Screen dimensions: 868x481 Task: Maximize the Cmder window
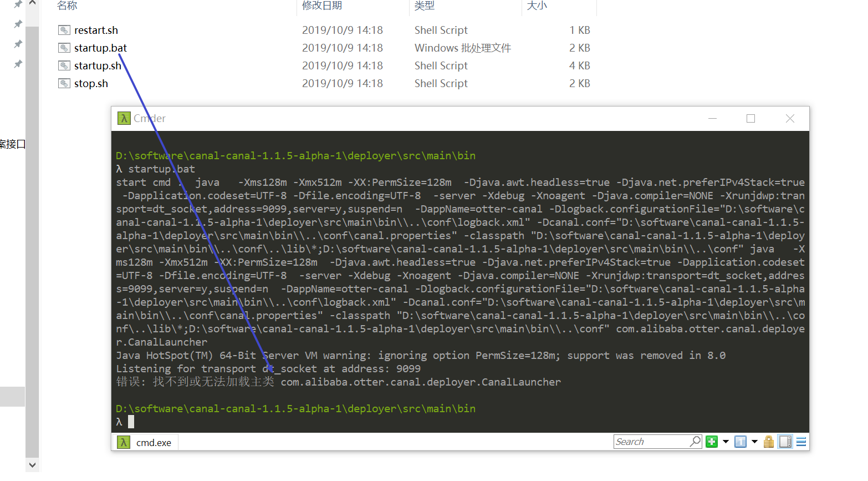click(750, 118)
